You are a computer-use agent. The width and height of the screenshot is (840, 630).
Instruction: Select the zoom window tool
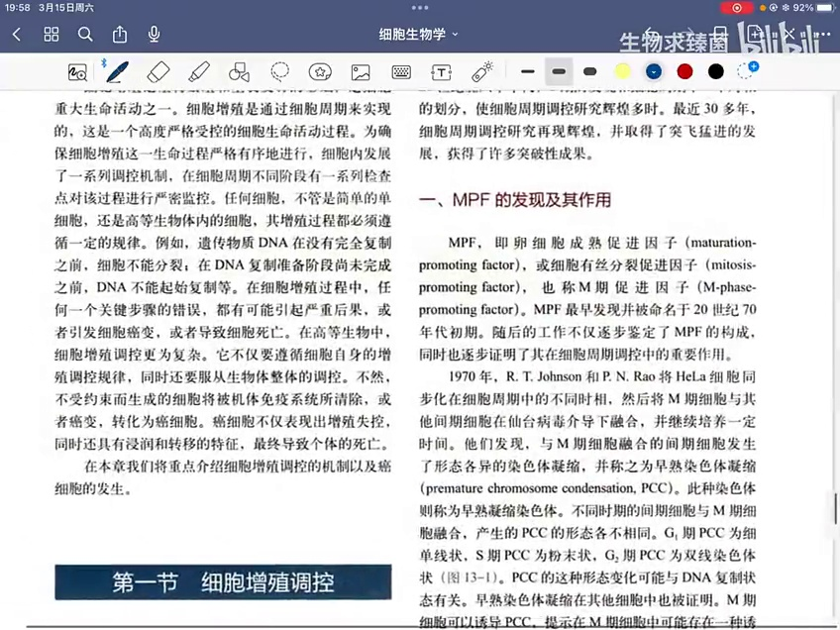[x=77, y=71]
